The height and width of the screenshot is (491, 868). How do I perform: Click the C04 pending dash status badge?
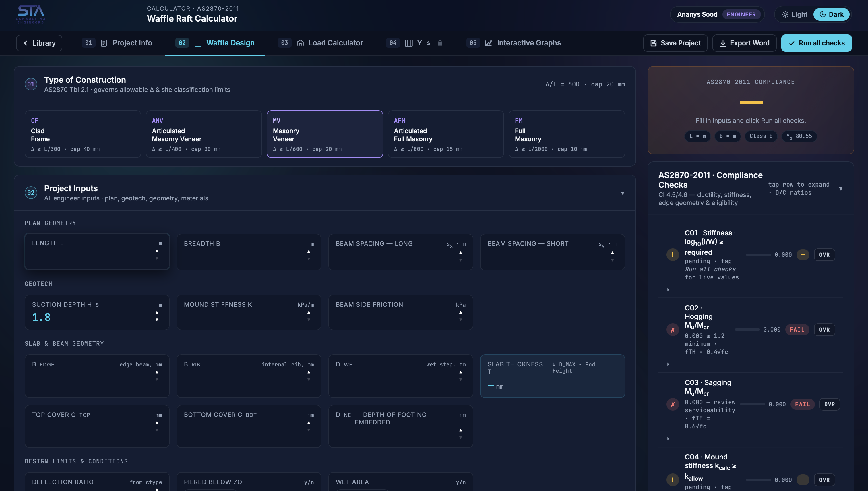pos(803,480)
